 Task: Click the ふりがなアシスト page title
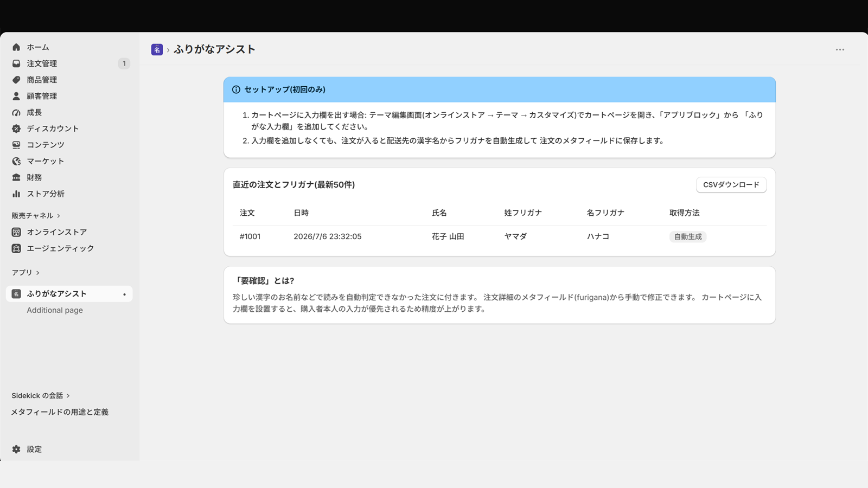[214, 49]
